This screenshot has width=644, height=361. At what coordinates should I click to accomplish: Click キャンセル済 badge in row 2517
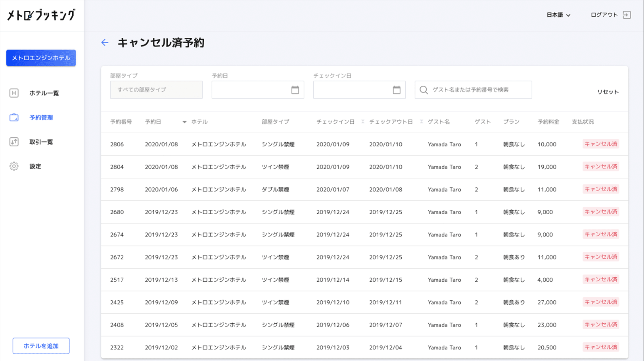601,280
